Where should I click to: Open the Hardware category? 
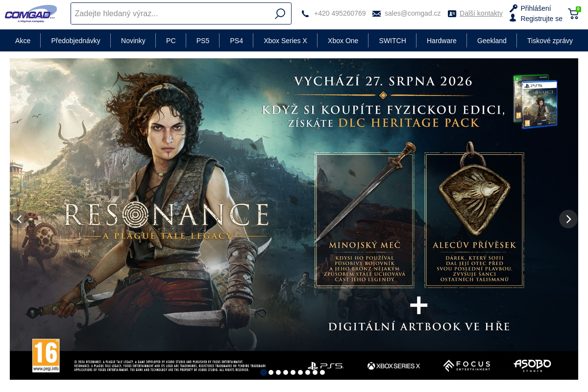tap(441, 41)
